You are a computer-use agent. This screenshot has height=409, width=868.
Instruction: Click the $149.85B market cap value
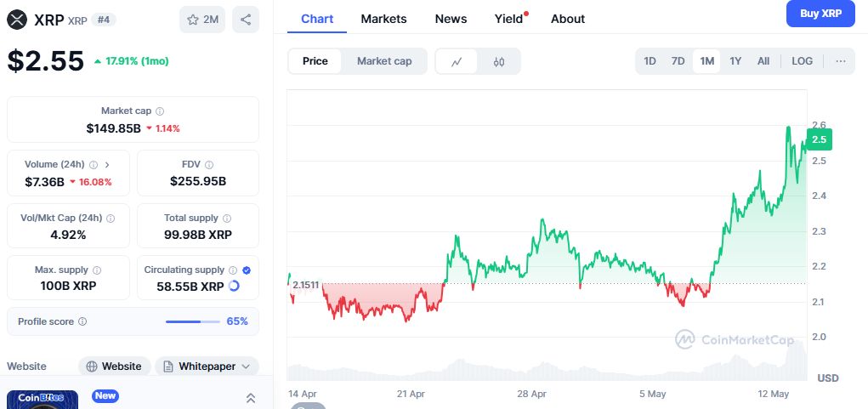(x=113, y=128)
